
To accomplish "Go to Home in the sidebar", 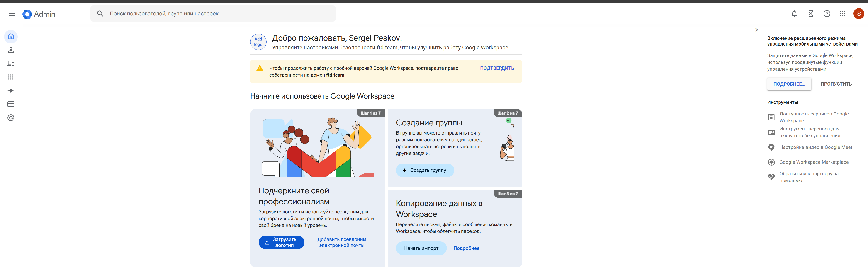I will (x=11, y=36).
